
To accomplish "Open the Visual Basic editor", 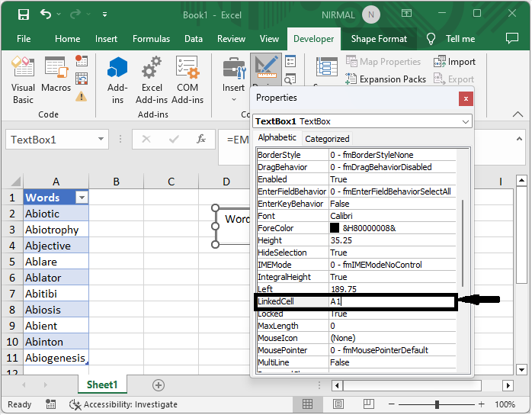I will (x=23, y=81).
